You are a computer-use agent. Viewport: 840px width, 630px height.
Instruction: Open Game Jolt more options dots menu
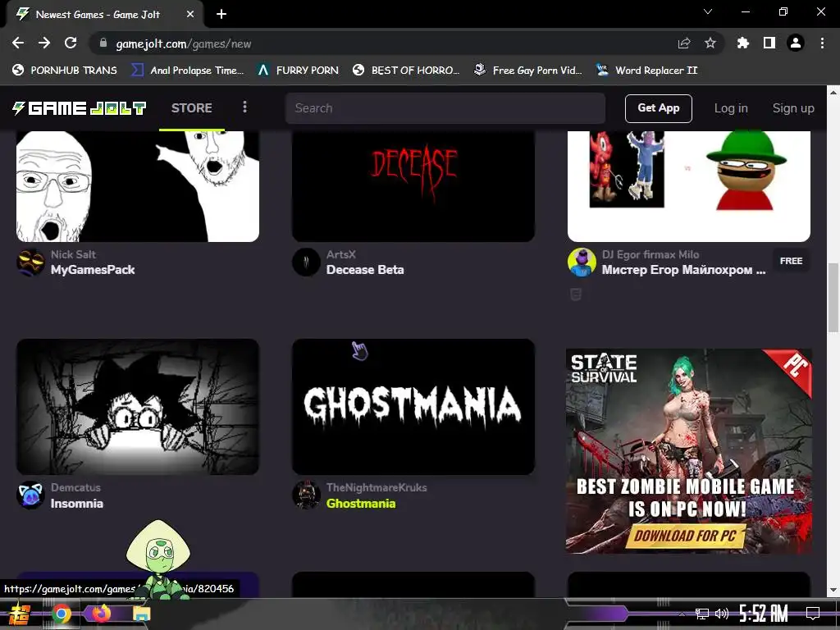244,107
